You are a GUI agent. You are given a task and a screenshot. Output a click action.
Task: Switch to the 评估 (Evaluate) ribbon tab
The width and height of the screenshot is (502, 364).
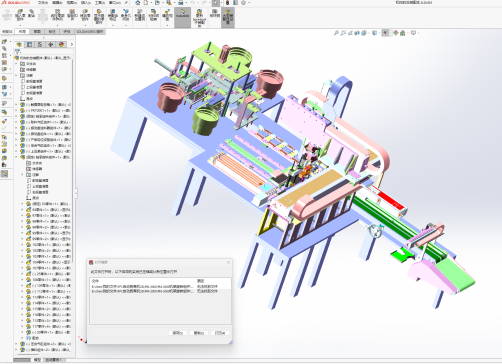[x=67, y=32]
